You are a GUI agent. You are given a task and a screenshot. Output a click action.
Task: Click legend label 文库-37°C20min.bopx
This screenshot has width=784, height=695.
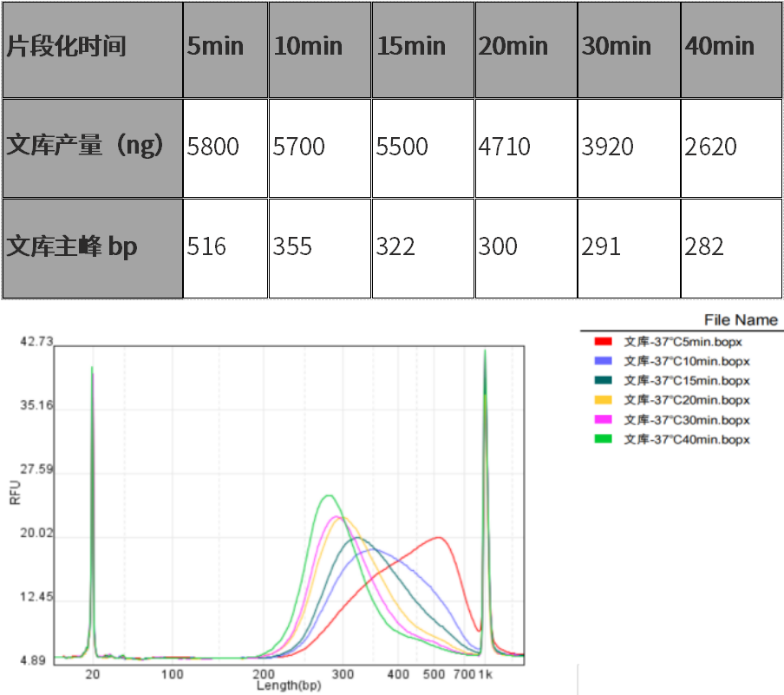685,400
